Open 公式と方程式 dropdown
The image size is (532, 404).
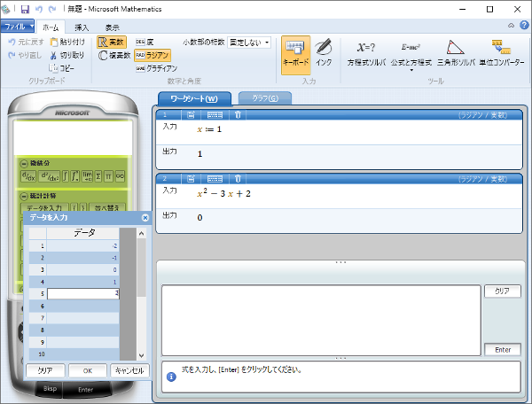[411, 55]
